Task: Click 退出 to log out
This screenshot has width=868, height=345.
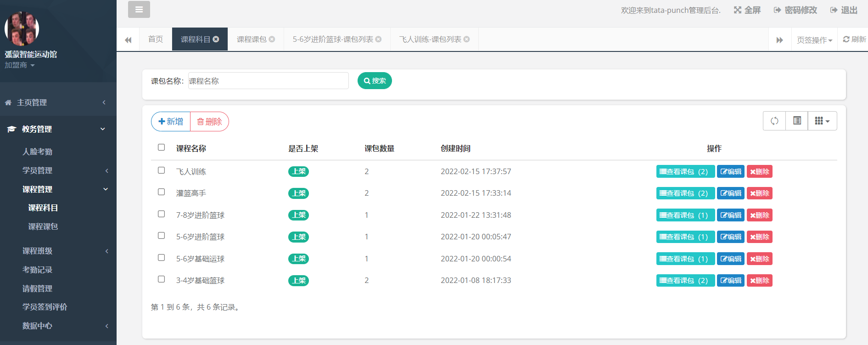Action: click(x=844, y=10)
